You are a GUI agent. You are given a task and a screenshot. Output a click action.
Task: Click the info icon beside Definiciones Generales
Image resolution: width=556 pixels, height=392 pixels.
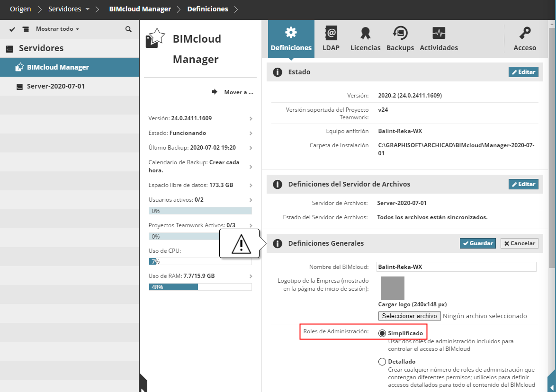[x=278, y=243]
